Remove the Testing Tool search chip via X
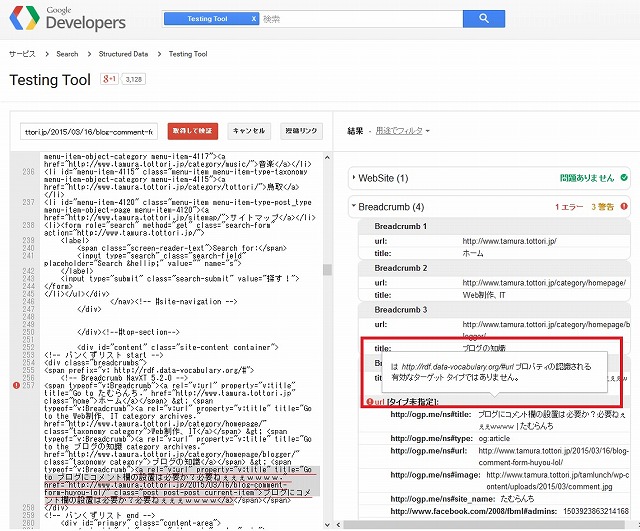Viewport: 640px width, 531px height. (253, 19)
